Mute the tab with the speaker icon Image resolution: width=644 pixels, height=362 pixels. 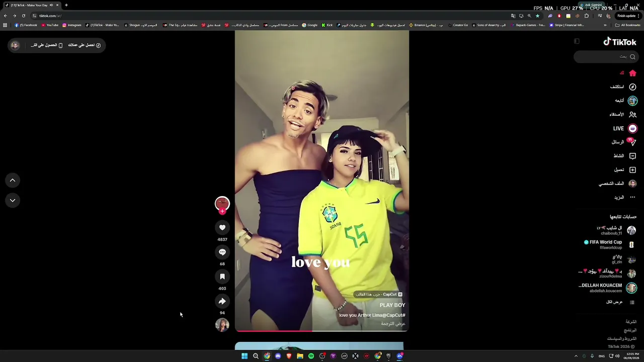51,5
